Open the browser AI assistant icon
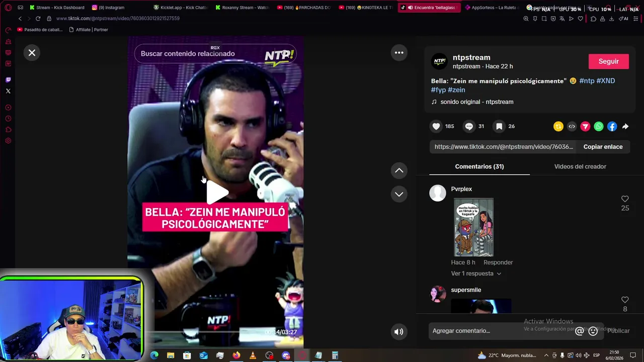 [623, 19]
